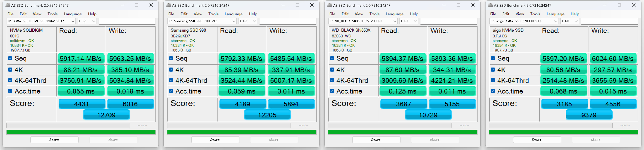Open the aigo NVMe SSD P7000D 2TB drive dropdown
The image size is (644, 150).
point(524,21)
